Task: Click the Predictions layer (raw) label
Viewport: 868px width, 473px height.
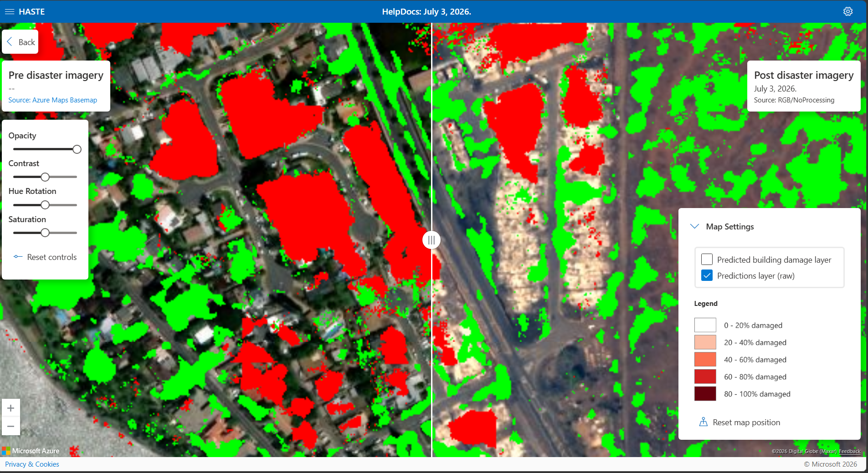Action: coord(756,276)
